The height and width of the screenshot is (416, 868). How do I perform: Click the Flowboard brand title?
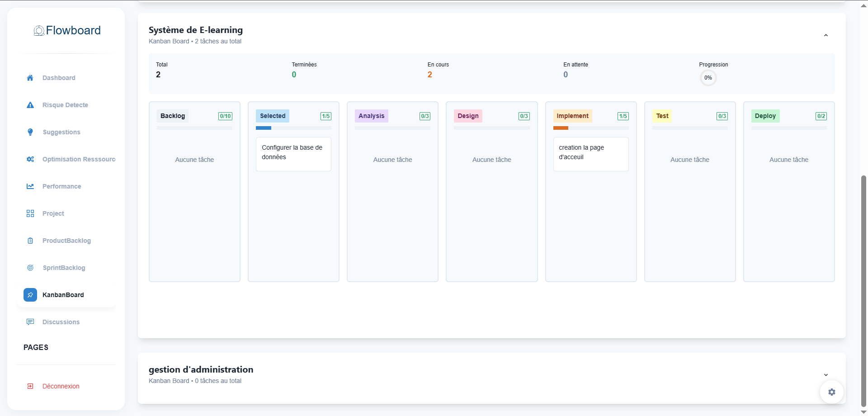[73, 30]
